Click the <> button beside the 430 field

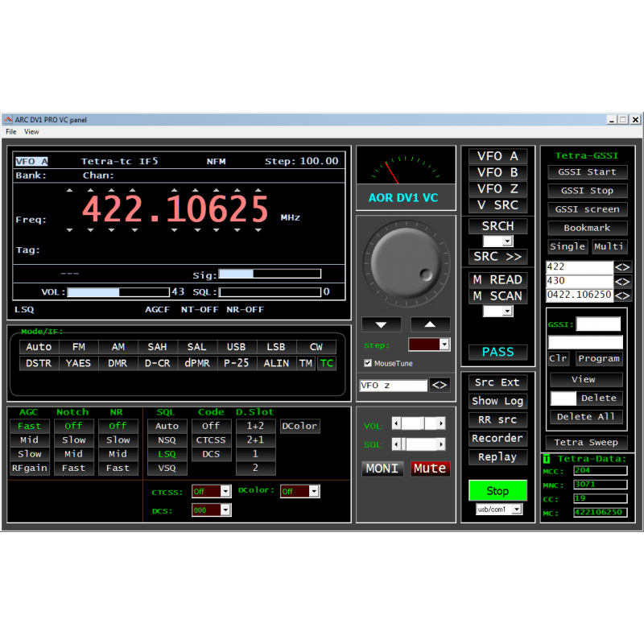[x=622, y=281]
